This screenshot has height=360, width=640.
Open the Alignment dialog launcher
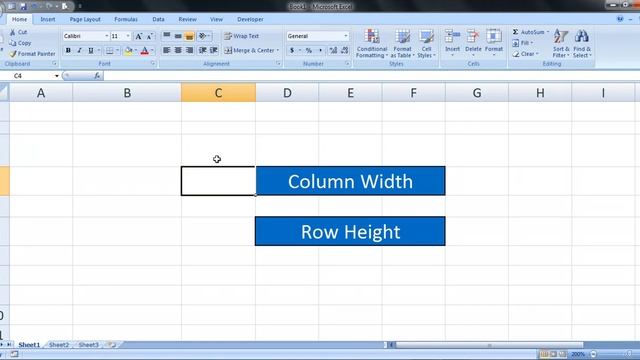point(278,64)
